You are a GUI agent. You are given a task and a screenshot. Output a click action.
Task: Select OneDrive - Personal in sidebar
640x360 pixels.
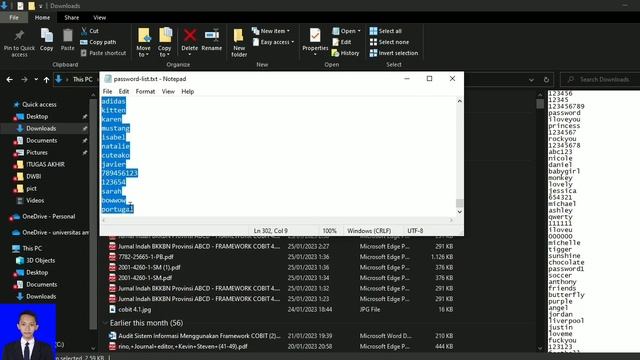pos(49,217)
